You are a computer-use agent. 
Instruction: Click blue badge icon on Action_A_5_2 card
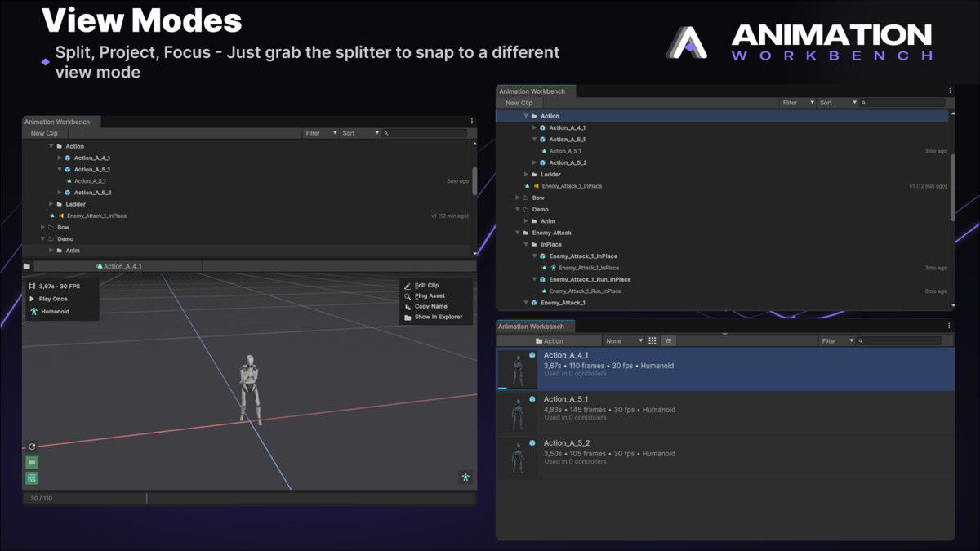pyautogui.click(x=532, y=443)
